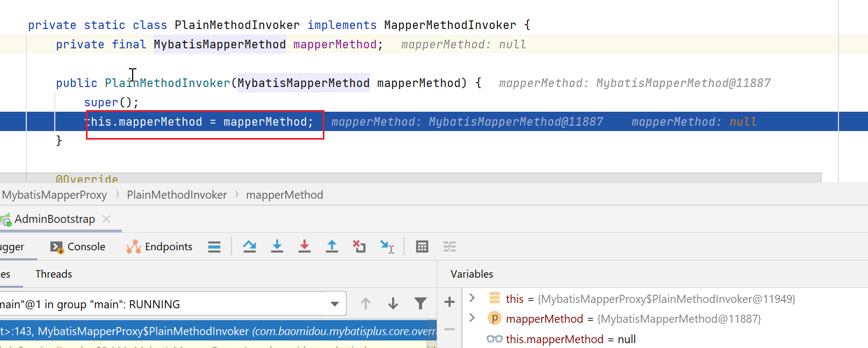Screen dimensions: 868x348
Task: Open the thread selector dropdown
Action: coord(335,304)
